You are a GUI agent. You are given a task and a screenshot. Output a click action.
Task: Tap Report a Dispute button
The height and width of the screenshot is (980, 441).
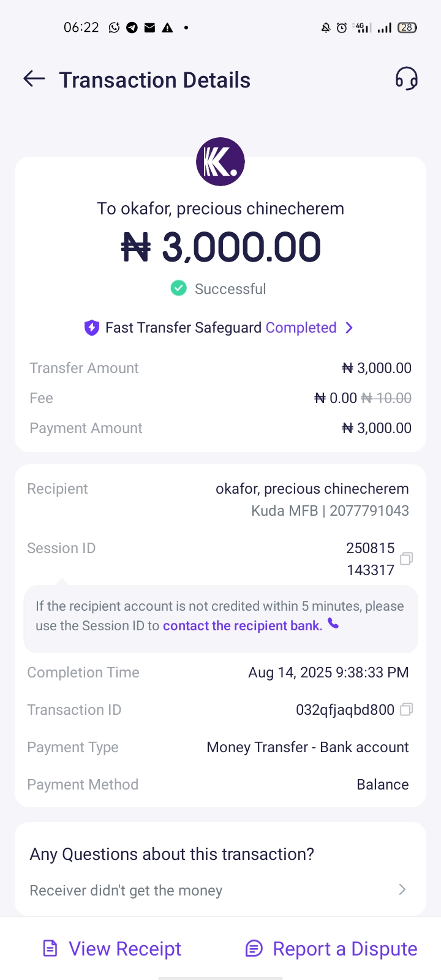pos(331,949)
